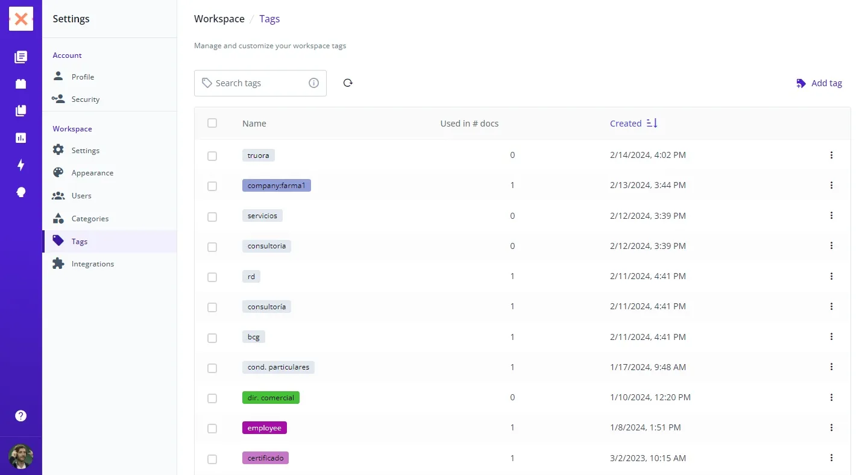868x475 pixels.
Task: Select the checkbox for the employee tag
Action: coord(212,429)
